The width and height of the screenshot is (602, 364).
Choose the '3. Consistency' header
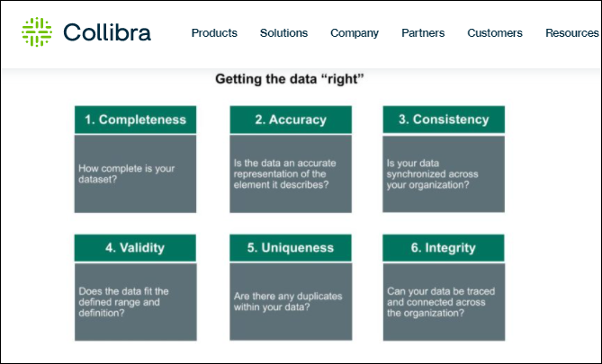click(444, 120)
